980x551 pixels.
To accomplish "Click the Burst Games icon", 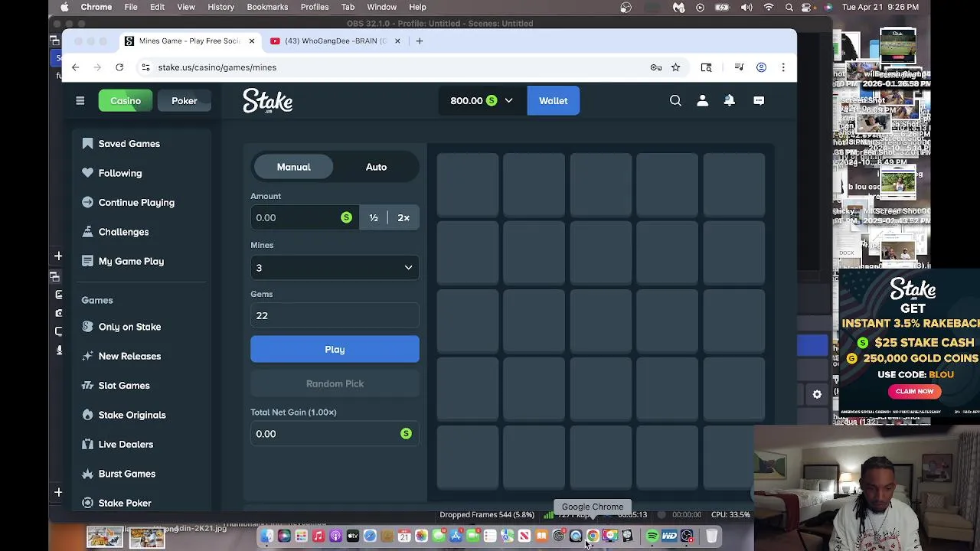I will click(x=87, y=474).
